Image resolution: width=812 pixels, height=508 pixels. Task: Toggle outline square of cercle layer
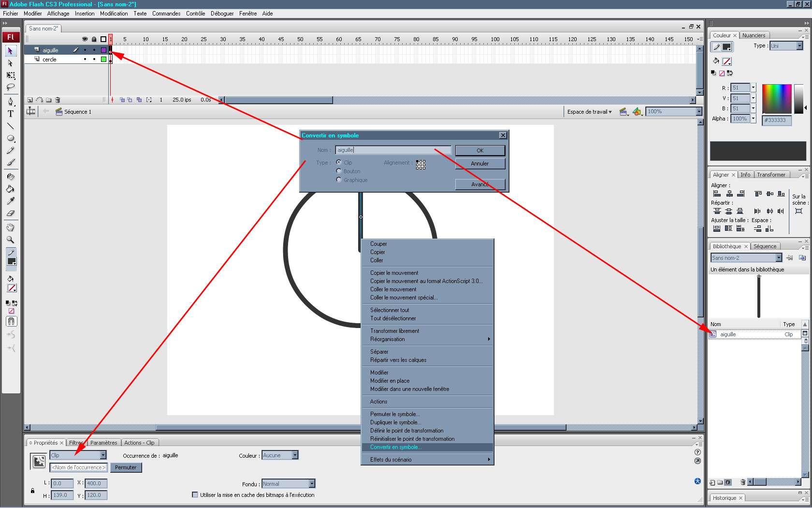[x=103, y=59]
